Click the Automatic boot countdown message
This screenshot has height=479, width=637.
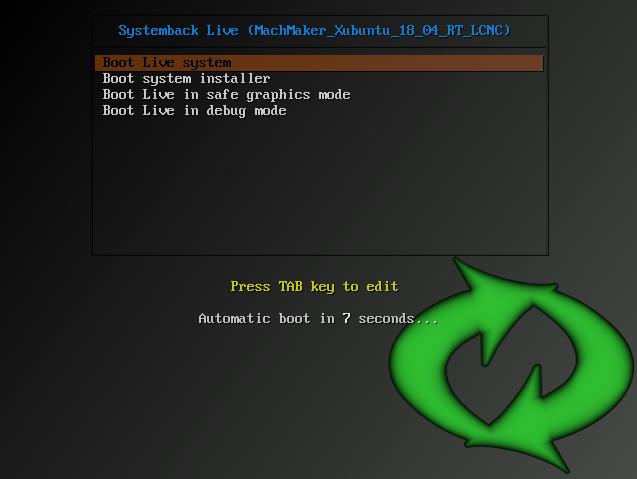point(318,319)
